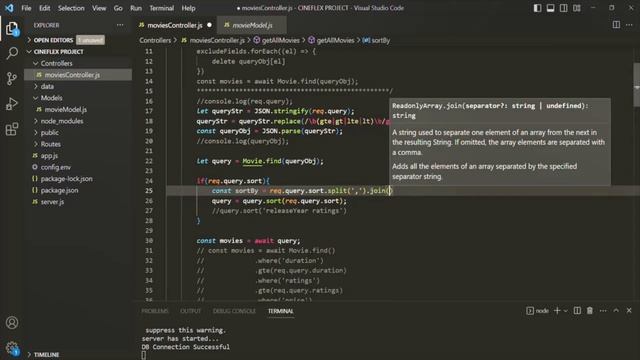This screenshot has width=640, height=360.
Task: Toggle bottom panel layout icon
Action: click(551, 8)
